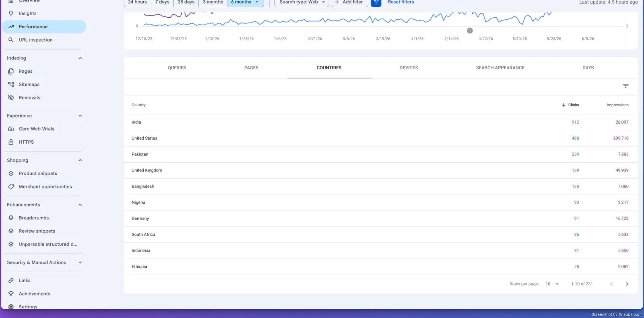Switch to the DAYS tab
Viewport: 644px width, 318px height.
[x=588, y=68]
